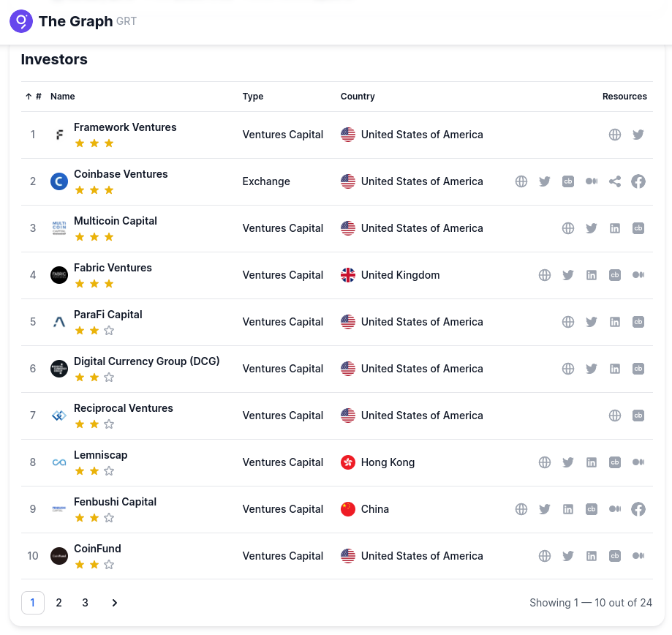Open Fabric Ventures investor link

pos(113,268)
